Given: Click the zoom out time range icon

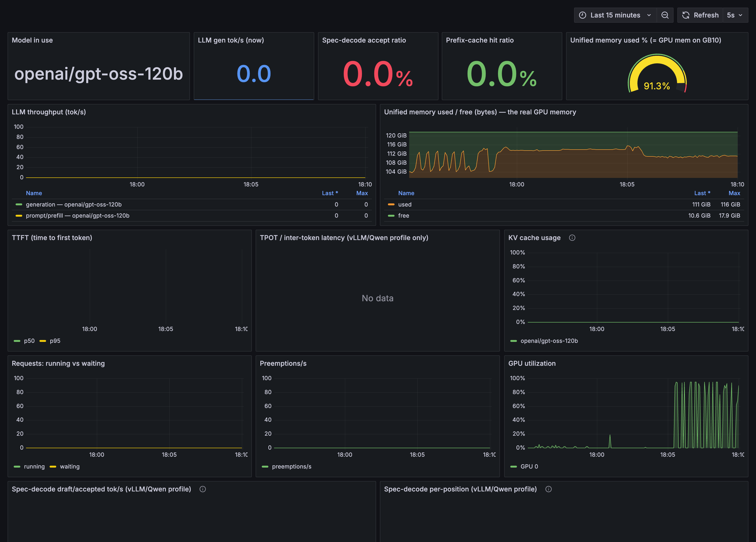Looking at the screenshot, I should click(x=665, y=15).
